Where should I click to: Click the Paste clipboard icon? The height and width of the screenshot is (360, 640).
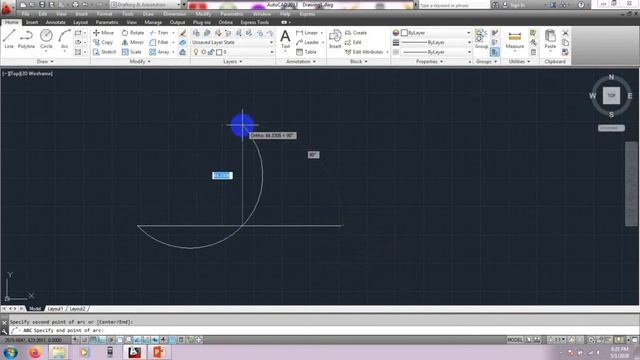tap(550, 39)
